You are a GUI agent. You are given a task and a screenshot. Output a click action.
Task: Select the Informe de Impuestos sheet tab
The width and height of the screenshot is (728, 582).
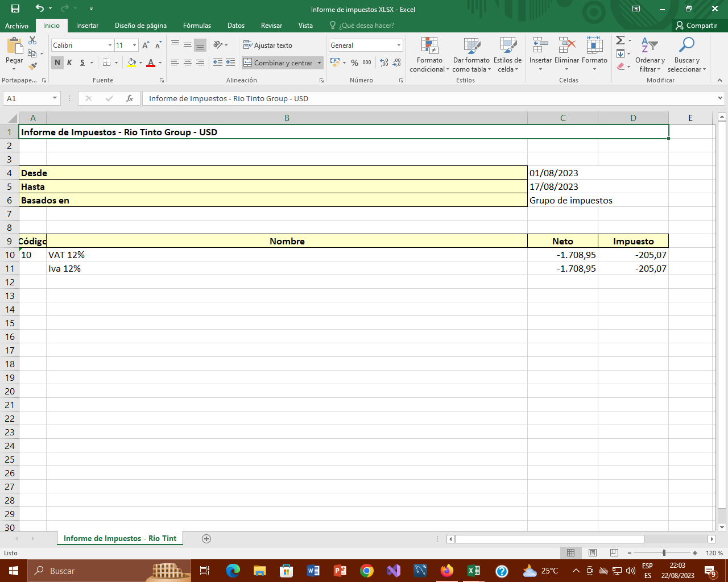(120, 538)
